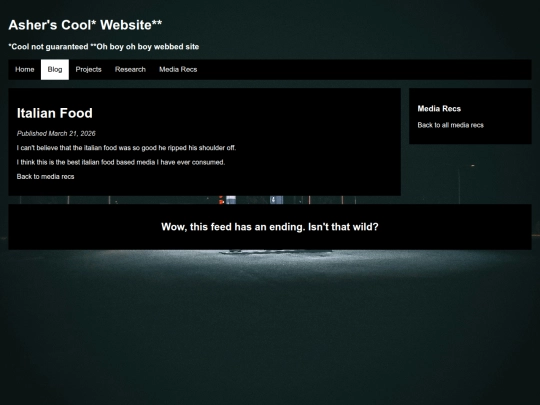
Task: Open the Home navigation item
Action: point(24,70)
